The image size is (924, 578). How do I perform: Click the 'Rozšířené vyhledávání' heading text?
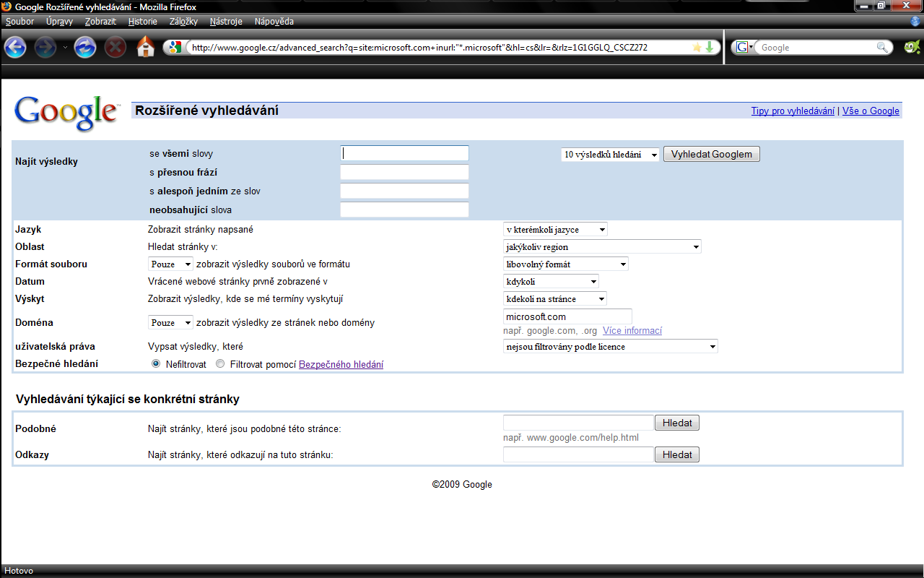click(x=207, y=111)
